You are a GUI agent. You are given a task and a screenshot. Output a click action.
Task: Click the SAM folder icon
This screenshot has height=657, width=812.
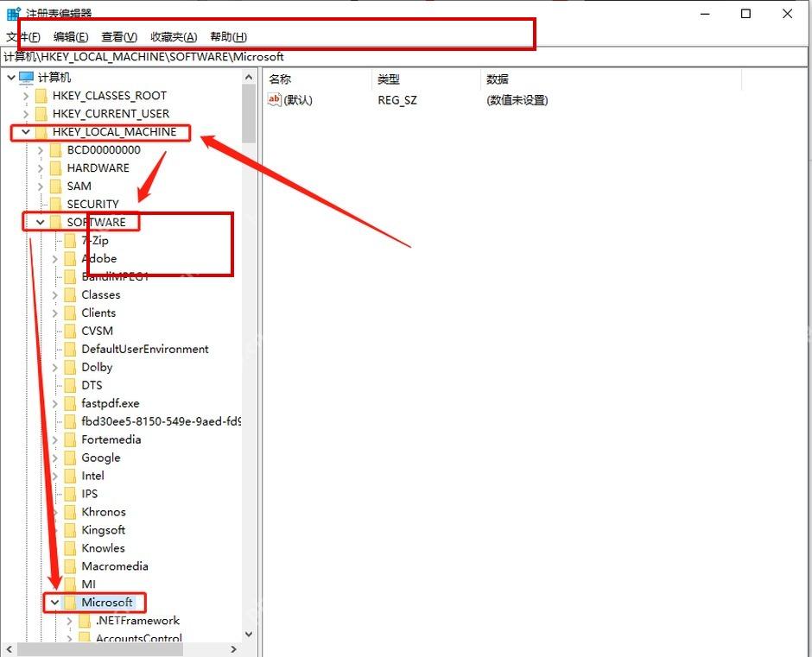point(55,186)
